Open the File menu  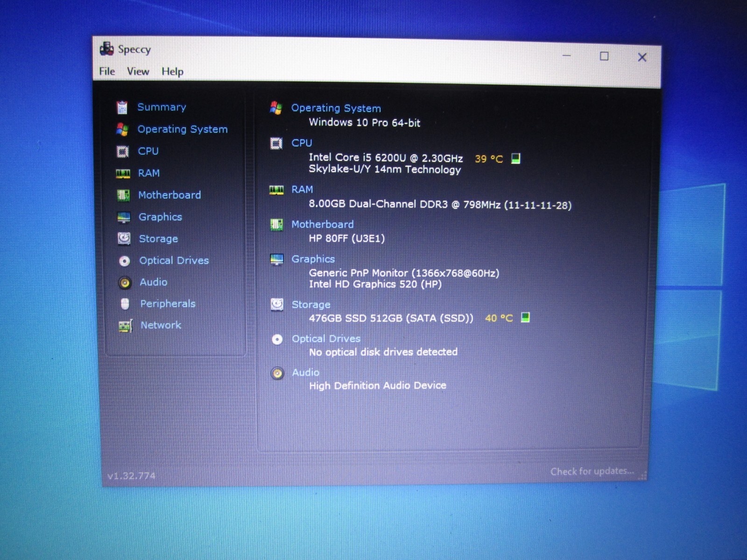[x=107, y=71]
